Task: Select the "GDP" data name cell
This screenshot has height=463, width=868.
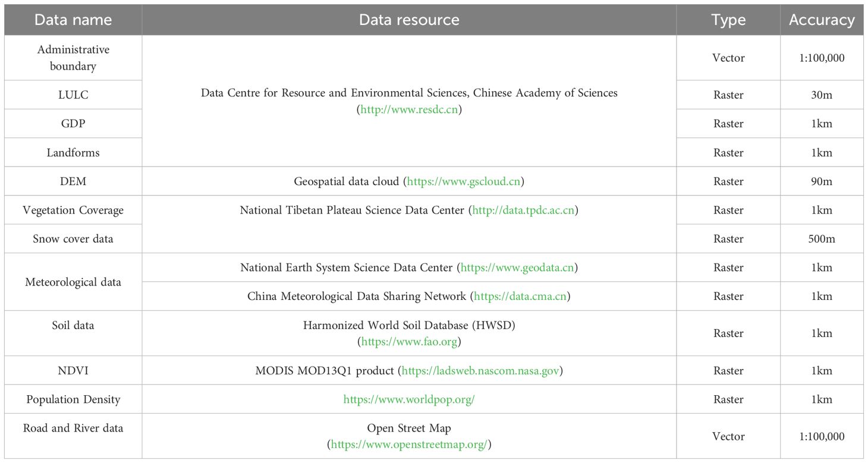Action: (x=73, y=124)
